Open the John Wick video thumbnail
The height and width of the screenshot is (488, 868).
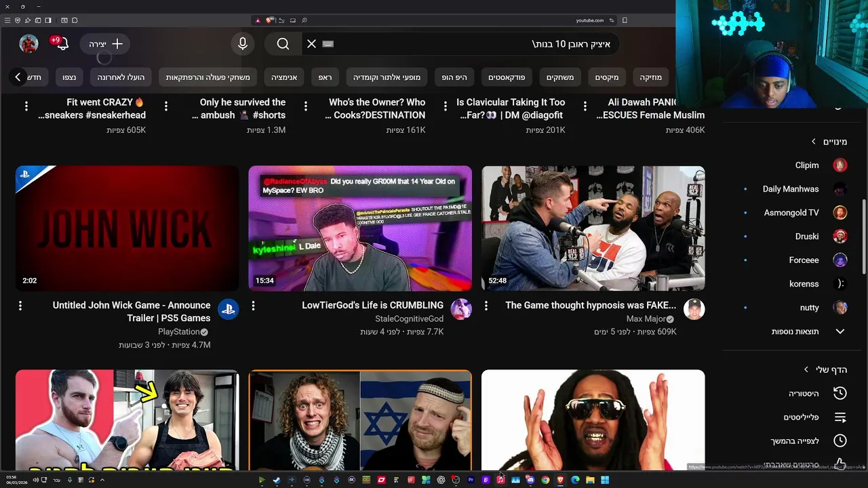coord(127,228)
